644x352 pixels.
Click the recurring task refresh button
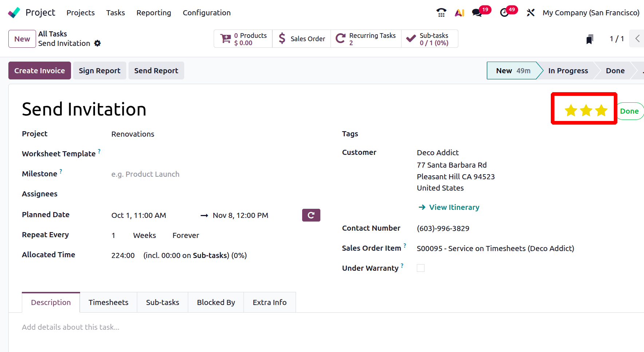click(311, 215)
